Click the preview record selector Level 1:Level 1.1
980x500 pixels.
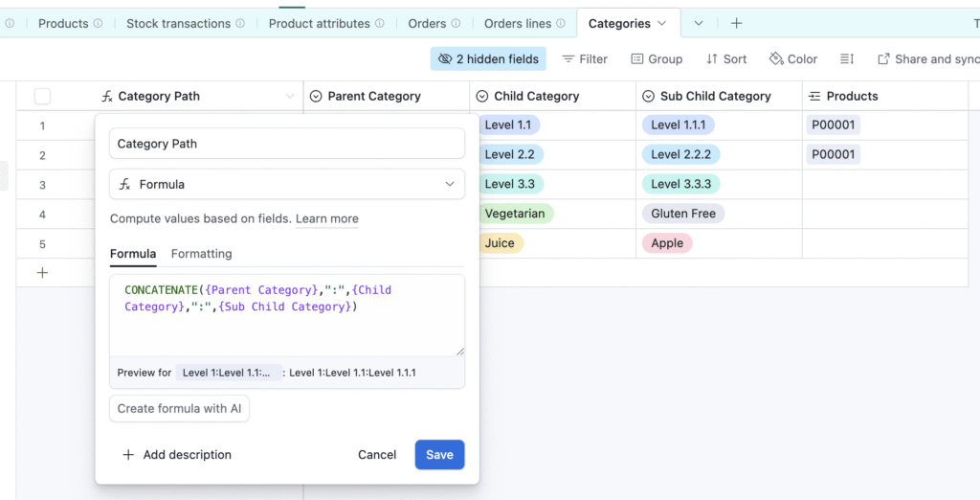(x=229, y=373)
